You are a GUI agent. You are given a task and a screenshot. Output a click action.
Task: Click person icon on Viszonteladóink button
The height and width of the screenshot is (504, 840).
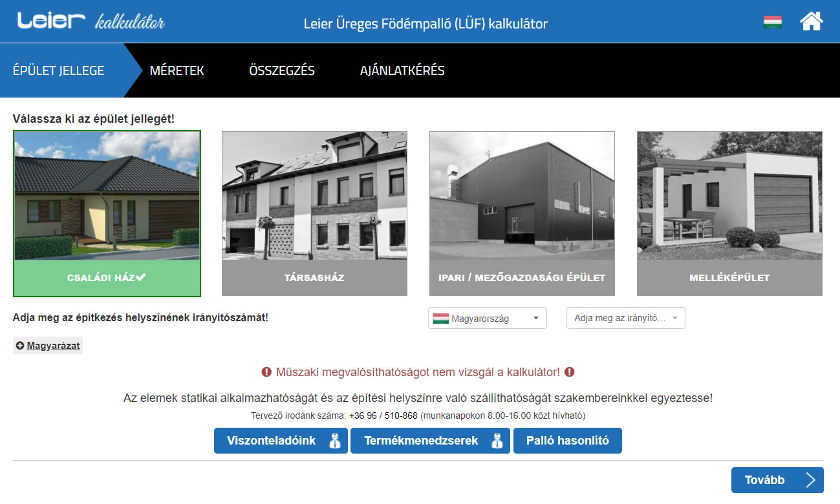[334, 441]
